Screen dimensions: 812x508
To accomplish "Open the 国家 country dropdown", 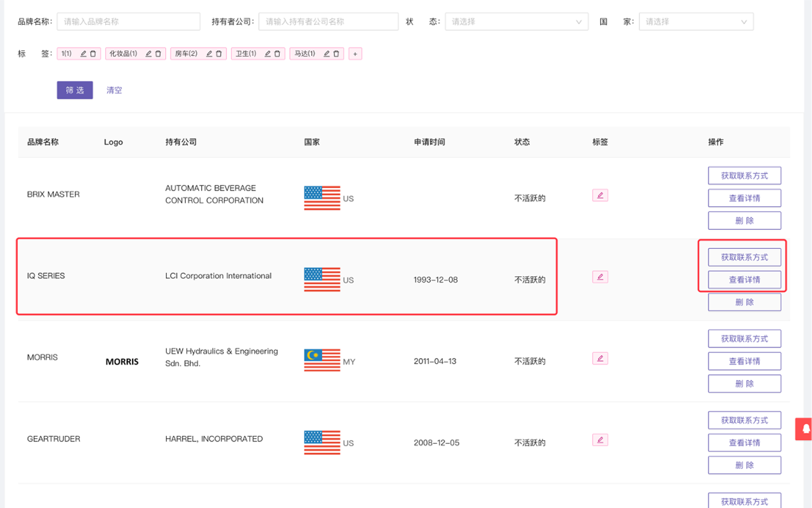I will (x=696, y=22).
